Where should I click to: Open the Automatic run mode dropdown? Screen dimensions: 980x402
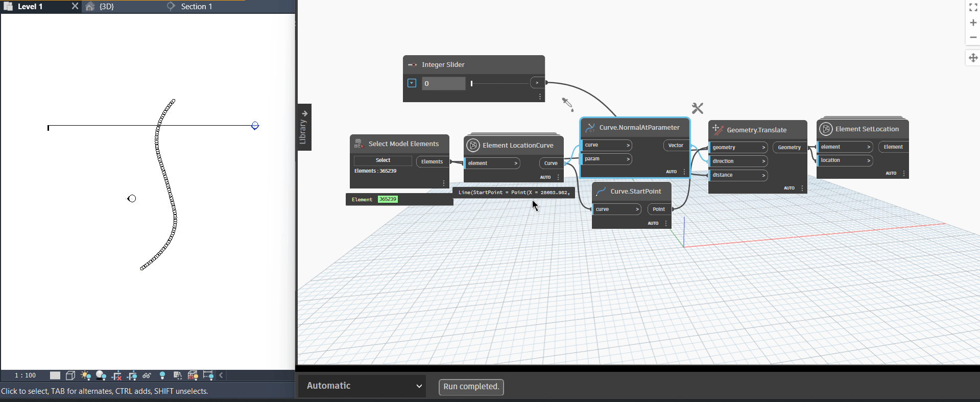(x=362, y=386)
